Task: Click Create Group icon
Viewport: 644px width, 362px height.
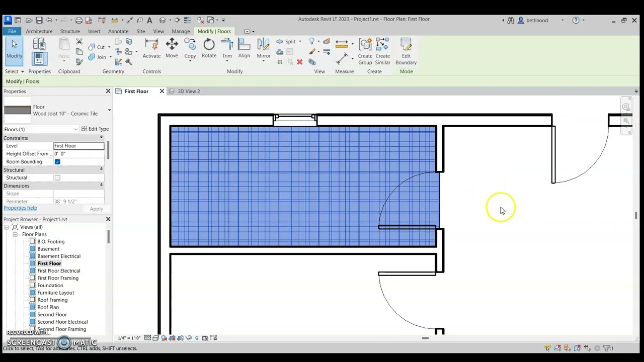Action: click(x=365, y=45)
